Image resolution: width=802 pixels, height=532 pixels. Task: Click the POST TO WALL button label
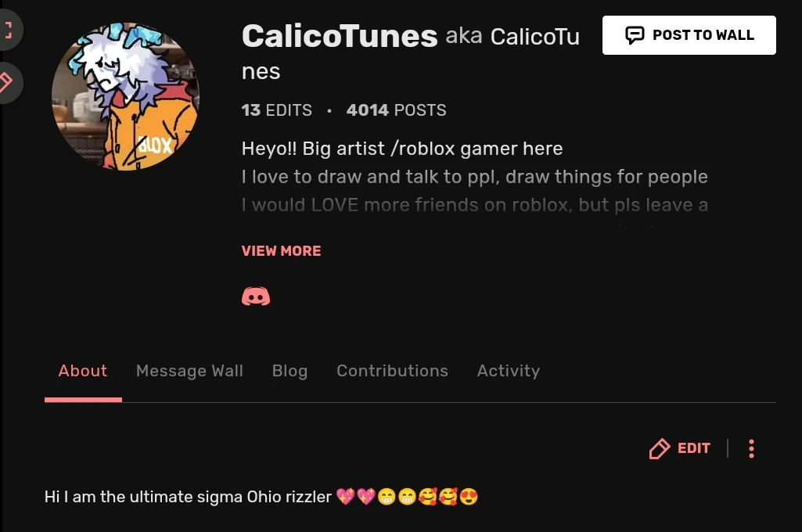(703, 34)
